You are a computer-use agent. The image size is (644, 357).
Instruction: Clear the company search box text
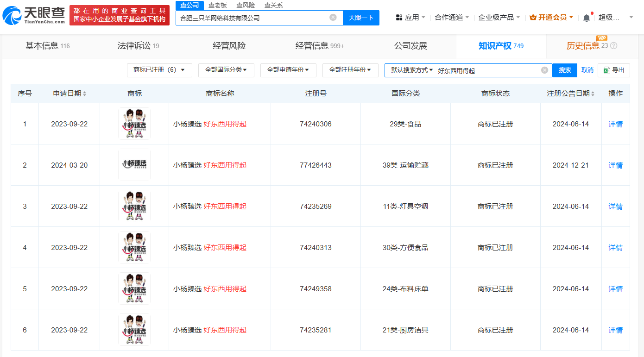(333, 18)
